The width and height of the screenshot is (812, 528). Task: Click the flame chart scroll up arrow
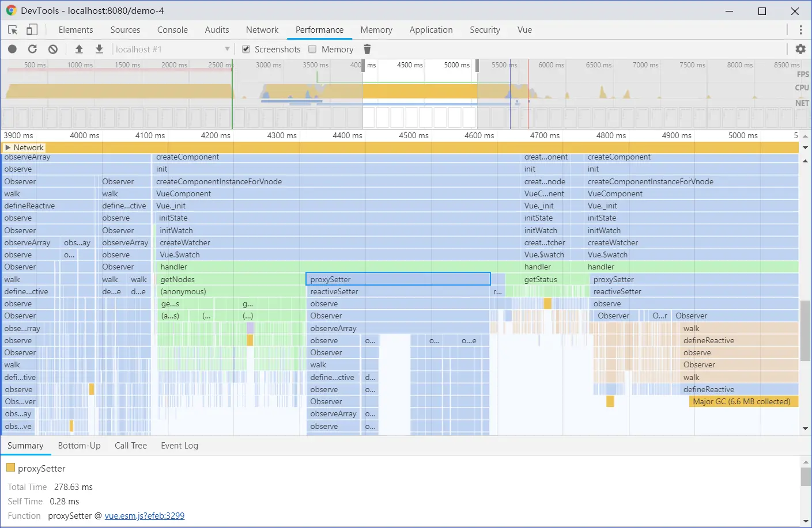pyautogui.click(x=805, y=161)
